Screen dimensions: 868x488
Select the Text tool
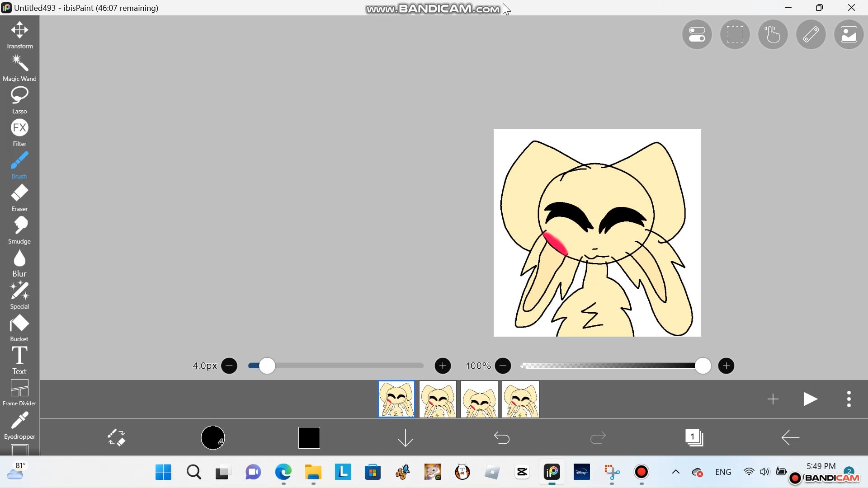click(x=19, y=359)
